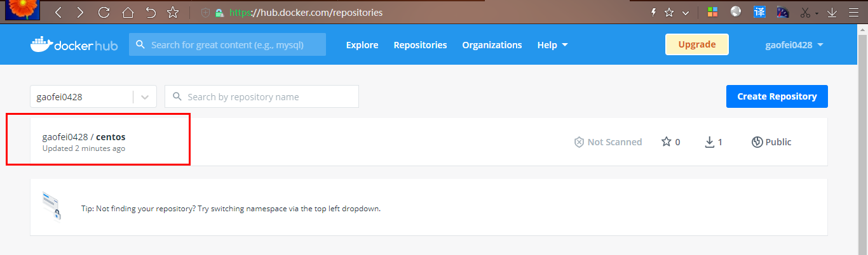Expand the address bar dropdown chevron
Screen dimensions: 868x255
pyautogui.click(x=686, y=13)
